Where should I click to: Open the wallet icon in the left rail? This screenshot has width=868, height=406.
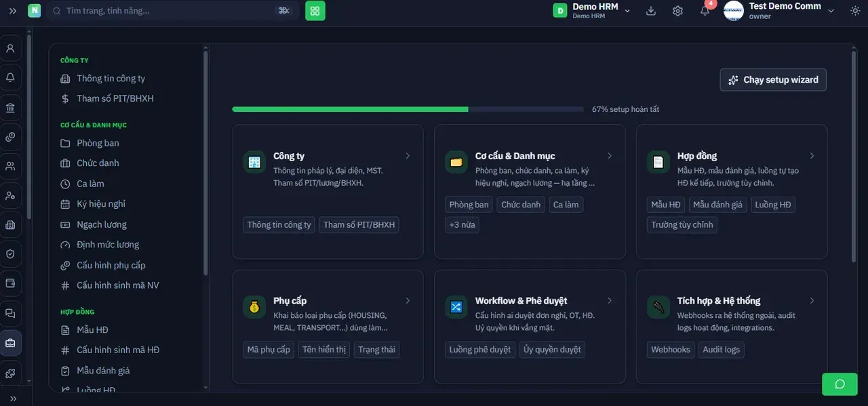click(x=10, y=283)
